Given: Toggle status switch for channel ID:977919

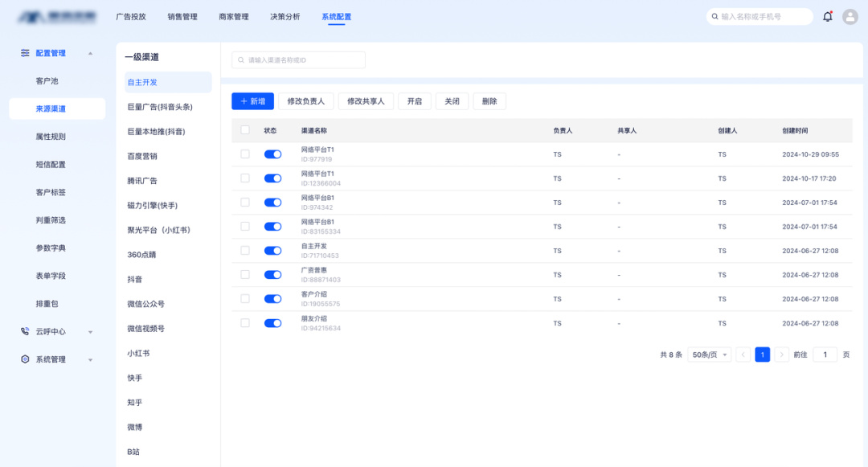Looking at the screenshot, I should tap(272, 154).
